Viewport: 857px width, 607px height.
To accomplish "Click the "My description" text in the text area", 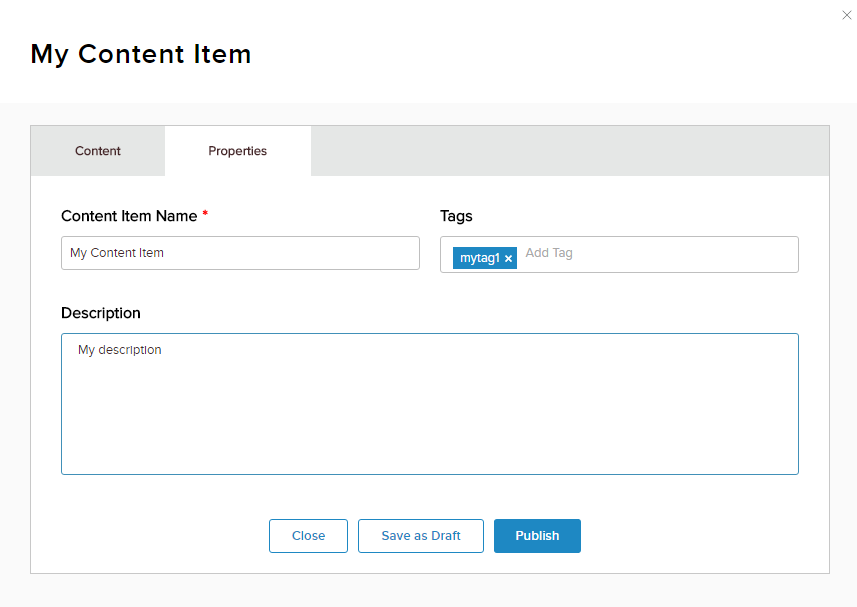I will coord(120,350).
